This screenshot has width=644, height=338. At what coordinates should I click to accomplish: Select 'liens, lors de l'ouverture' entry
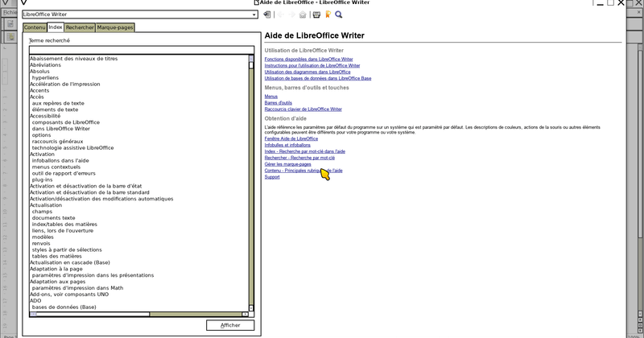pyautogui.click(x=63, y=231)
